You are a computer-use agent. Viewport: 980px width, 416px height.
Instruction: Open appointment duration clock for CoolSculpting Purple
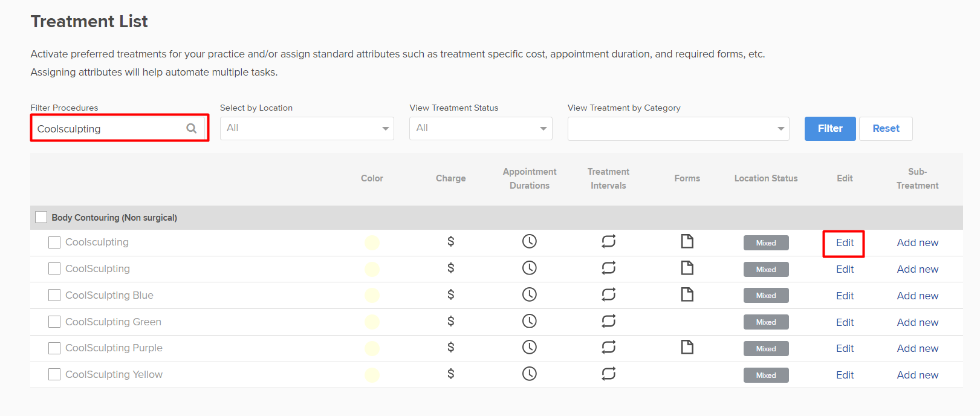pyautogui.click(x=529, y=347)
